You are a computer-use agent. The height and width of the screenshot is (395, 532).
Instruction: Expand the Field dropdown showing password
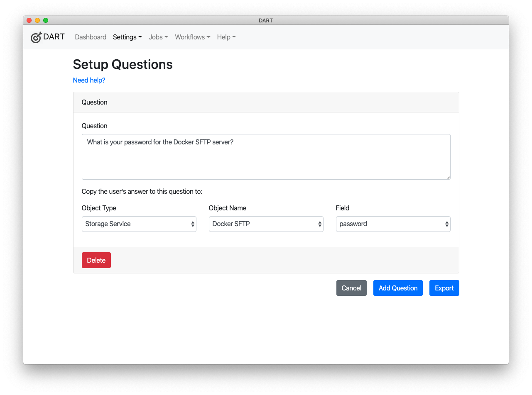(393, 224)
